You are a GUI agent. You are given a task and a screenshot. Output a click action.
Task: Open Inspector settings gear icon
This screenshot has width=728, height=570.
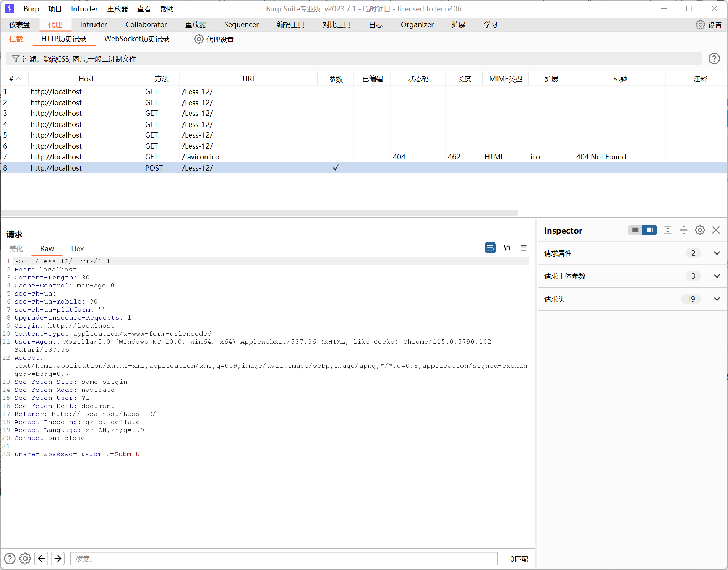point(700,230)
